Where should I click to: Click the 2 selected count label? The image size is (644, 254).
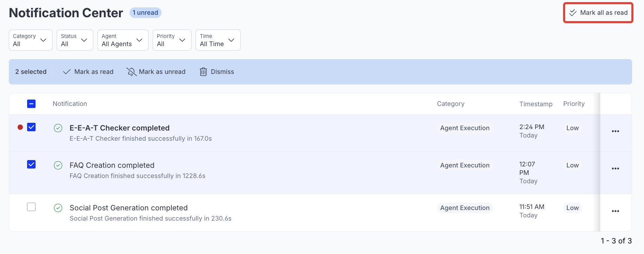click(x=31, y=72)
